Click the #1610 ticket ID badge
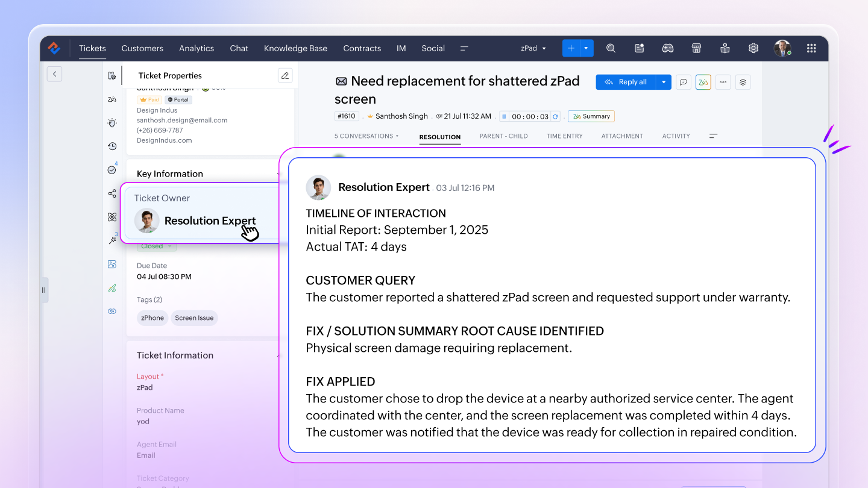 (x=347, y=116)
